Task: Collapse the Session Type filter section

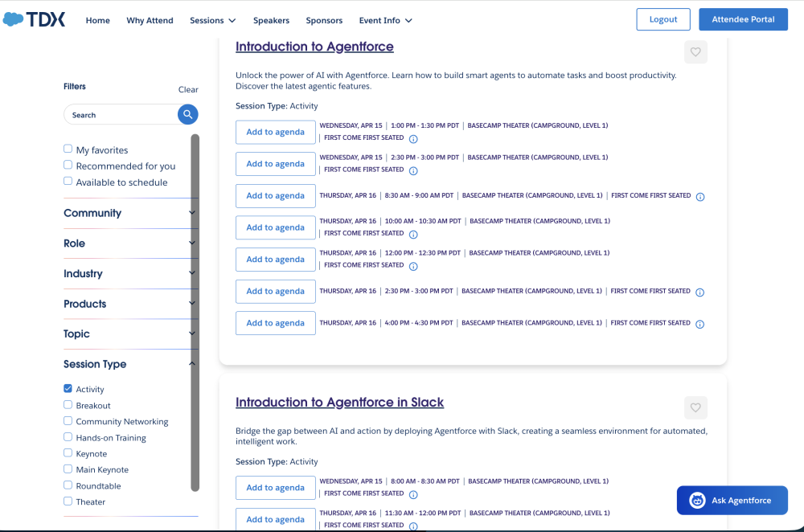Action: (191, 363)
